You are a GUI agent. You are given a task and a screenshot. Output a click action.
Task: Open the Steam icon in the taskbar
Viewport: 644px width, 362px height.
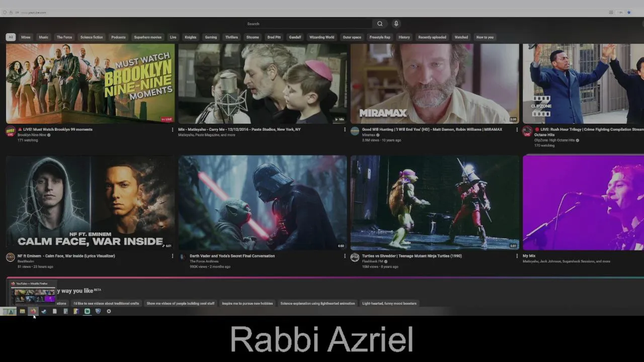point(44,311)
